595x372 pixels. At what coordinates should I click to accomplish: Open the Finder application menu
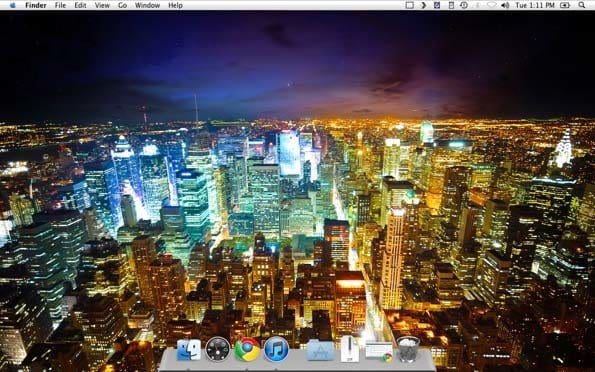36,5
